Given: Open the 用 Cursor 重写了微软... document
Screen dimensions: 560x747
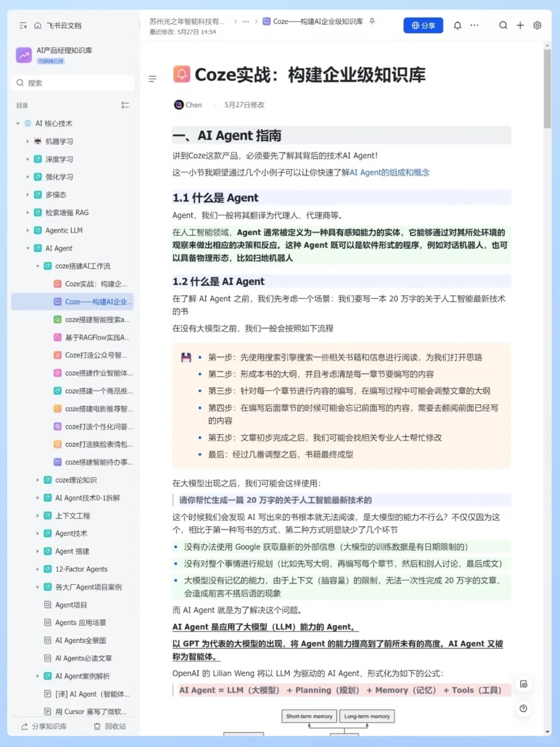Looking at the screenshot, I should click(91, 712).
